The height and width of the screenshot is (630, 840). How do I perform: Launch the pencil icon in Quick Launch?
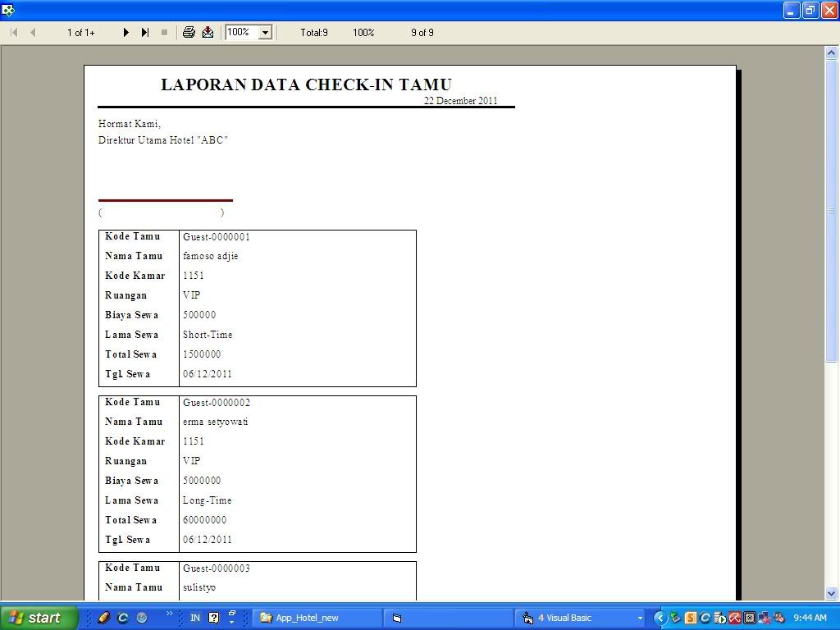point(104,618)
